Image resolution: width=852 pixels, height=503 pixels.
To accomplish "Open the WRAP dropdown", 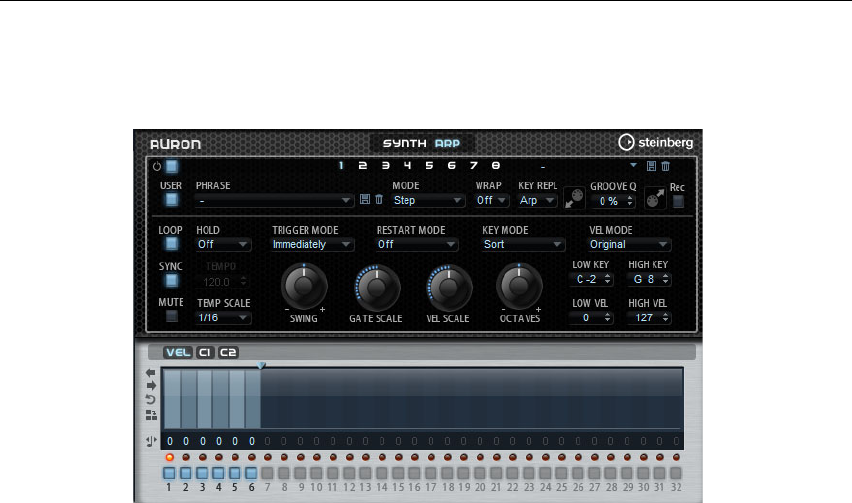I will 492,200.
